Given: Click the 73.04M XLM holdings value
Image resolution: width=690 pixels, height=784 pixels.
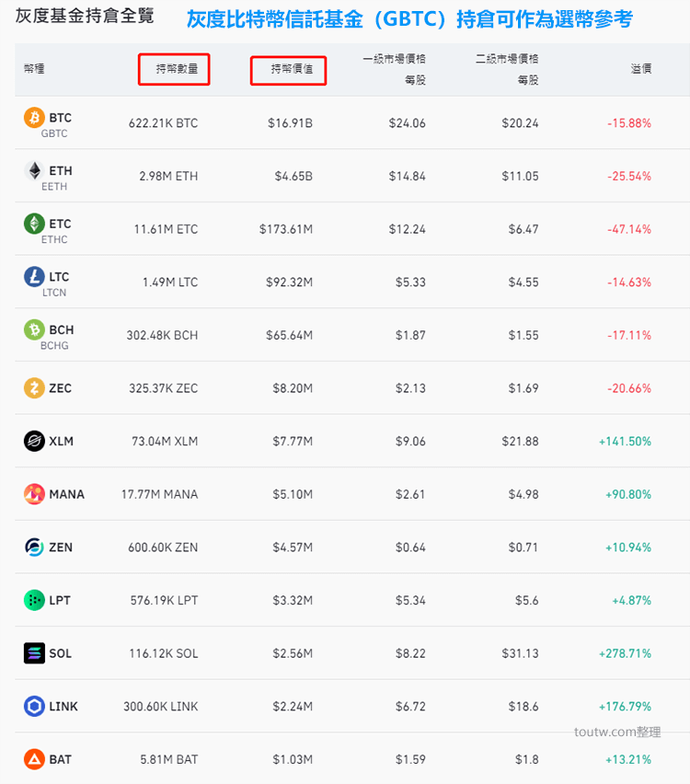Looking at the screenshot, I should (x=165, y=441).
